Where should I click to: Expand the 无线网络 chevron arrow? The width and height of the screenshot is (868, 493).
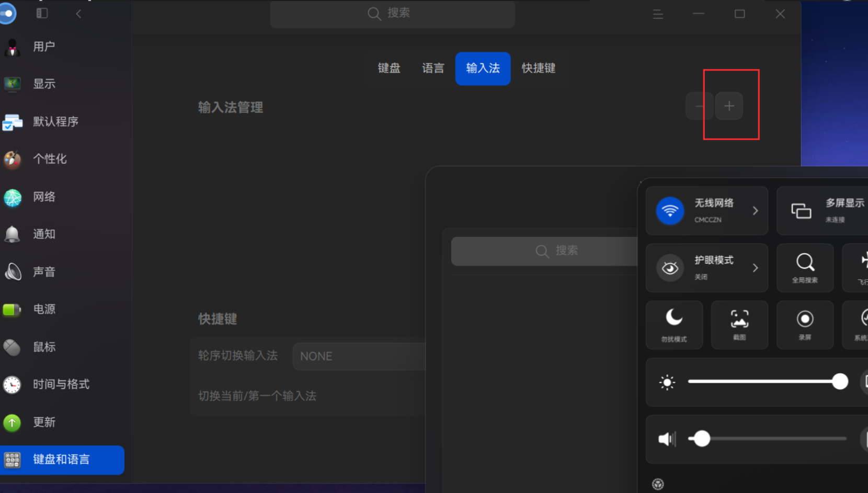(x=755, y=211)
